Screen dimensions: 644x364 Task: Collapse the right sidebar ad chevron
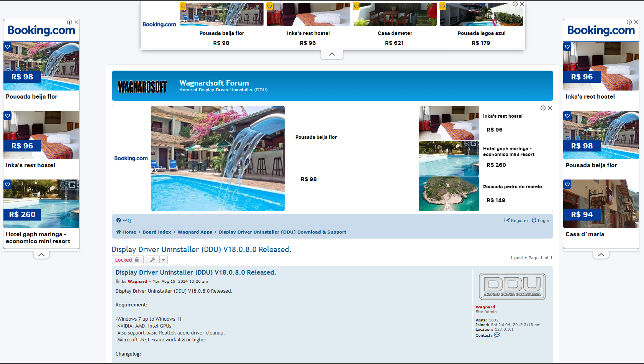click(601, 254)
